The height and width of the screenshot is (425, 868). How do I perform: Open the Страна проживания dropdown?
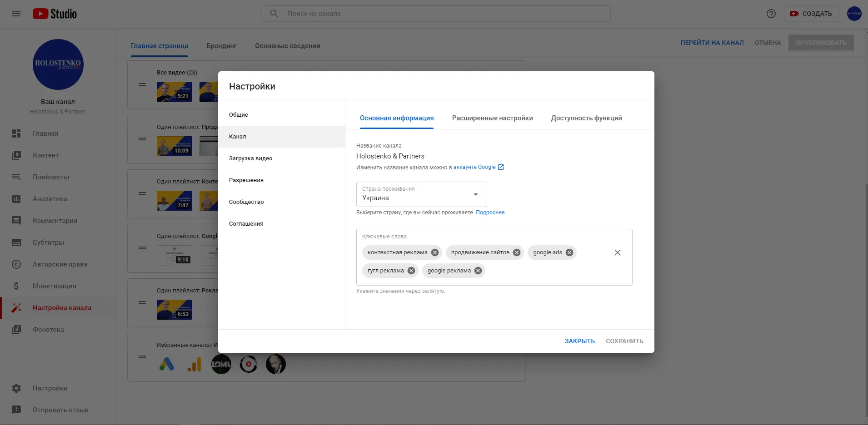pyautogui.click(x=422, y=194)
